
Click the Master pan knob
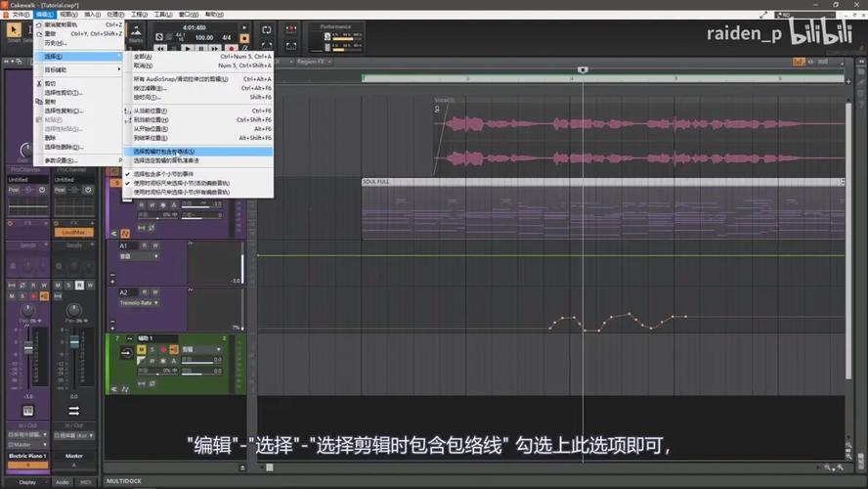pos(73,310)
